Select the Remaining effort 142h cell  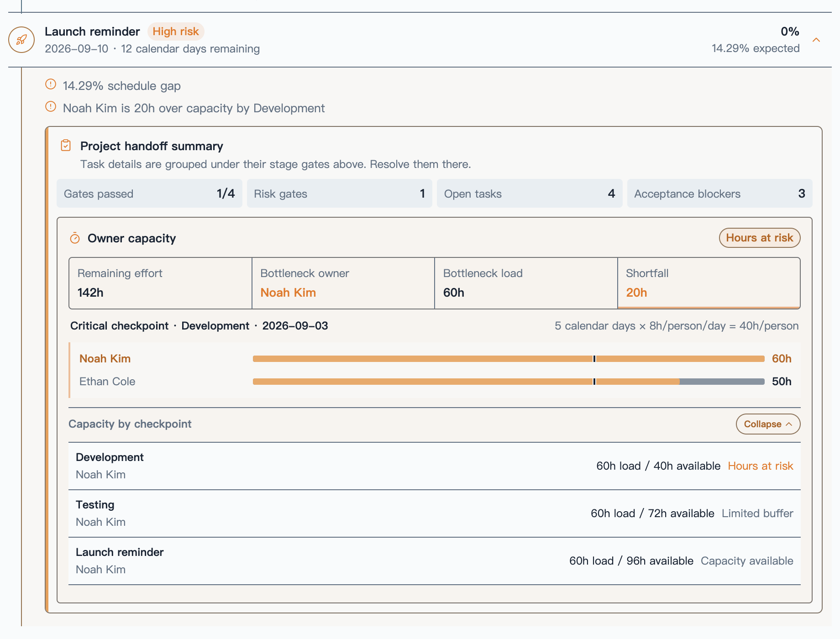[x=161, y=283]
